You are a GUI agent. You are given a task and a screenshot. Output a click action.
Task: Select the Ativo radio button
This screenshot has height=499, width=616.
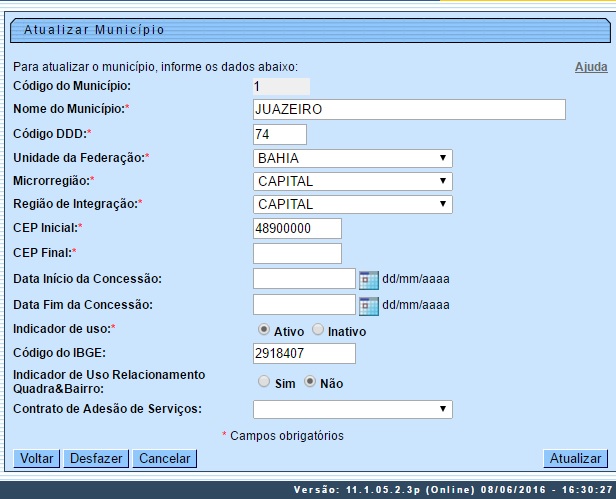pyautogui.click(x=264, y=329)
